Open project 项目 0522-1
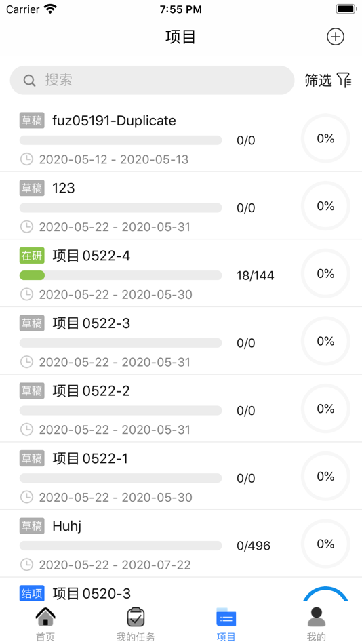Viewport: 362px width, 644px height. [181, 476]
